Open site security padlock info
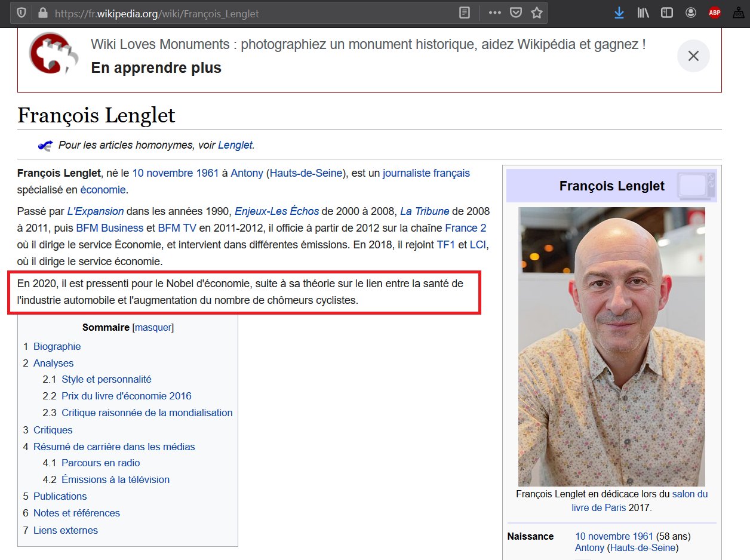The height and width of the screenshot is (560, 750). pos(42,13)
